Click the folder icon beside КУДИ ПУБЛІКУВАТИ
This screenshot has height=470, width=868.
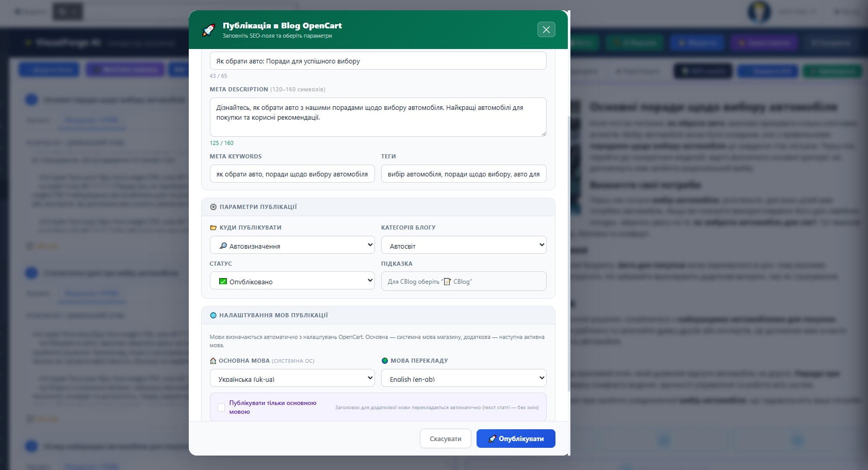[x=213, y=228]
